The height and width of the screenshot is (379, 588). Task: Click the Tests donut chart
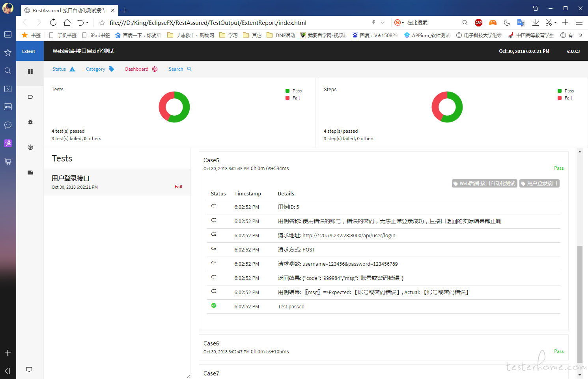tap(174, 107)
